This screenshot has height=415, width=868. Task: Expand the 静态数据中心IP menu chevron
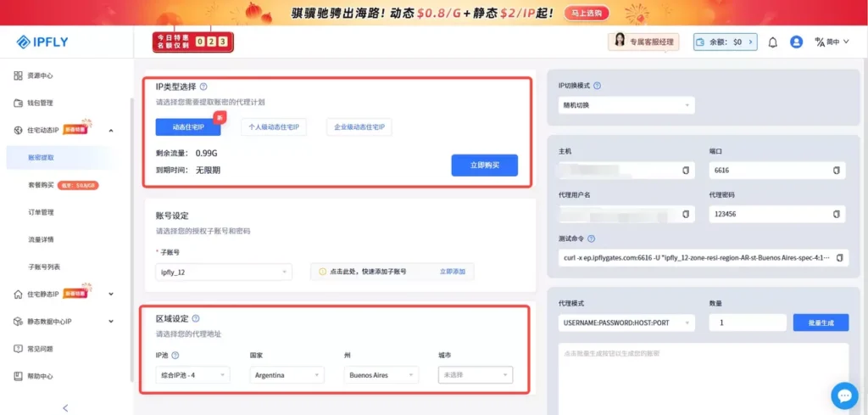pyautogui.click(x=111, y=322)
